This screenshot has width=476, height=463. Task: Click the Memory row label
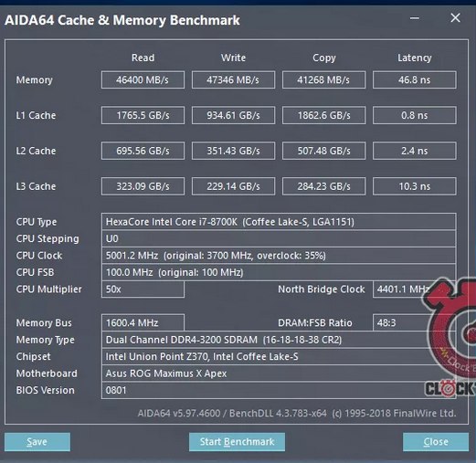(x=35, y=80)
